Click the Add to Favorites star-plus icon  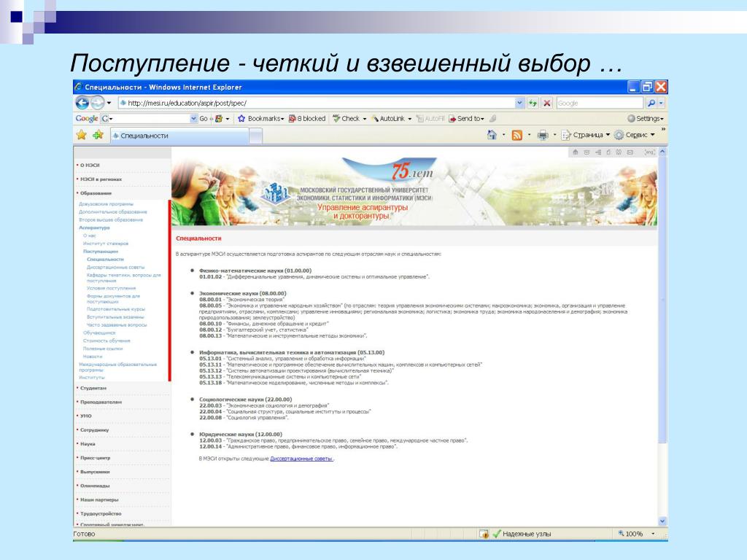click(98, 135)
